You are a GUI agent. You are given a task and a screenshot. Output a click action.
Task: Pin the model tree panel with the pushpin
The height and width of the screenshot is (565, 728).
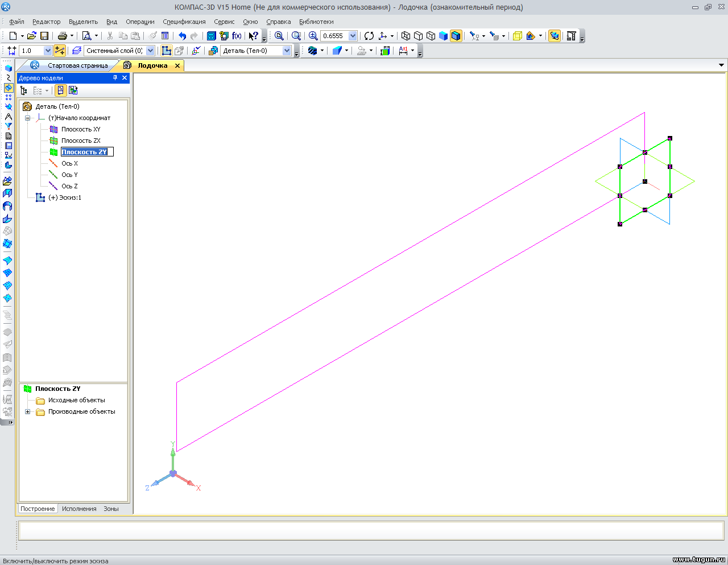tap(115, 78)
